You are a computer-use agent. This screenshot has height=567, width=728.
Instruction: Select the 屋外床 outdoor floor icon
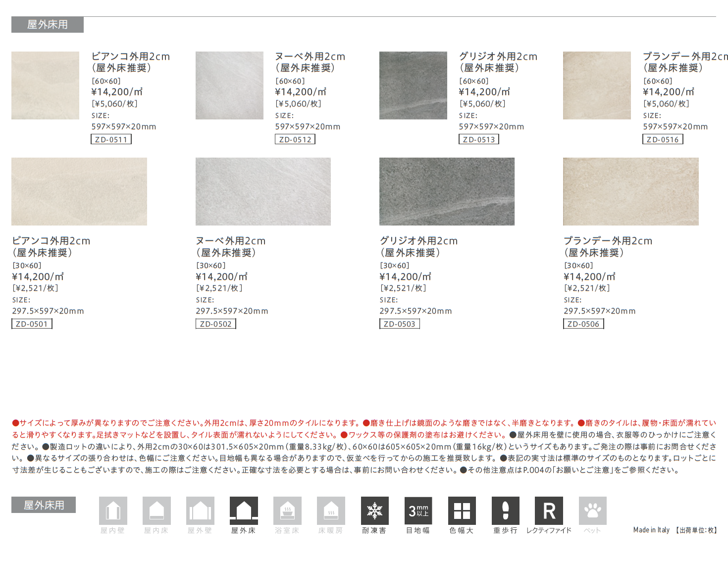tap(244, 510)
